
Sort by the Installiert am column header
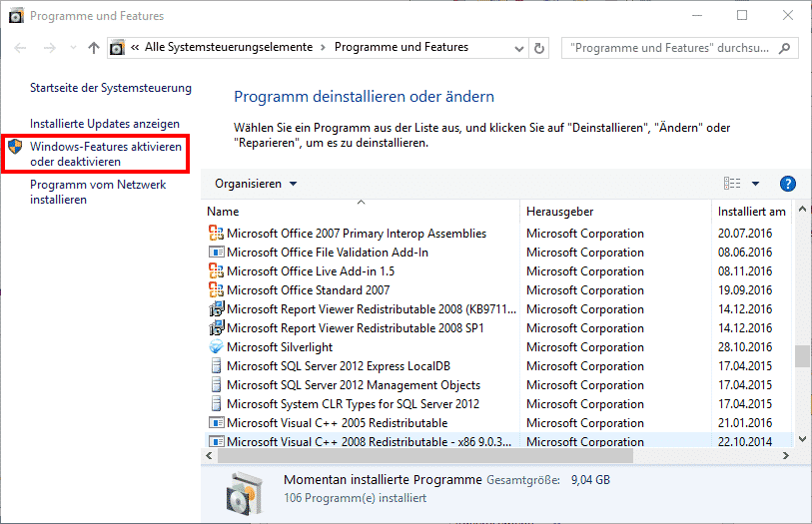click(751, 212)
